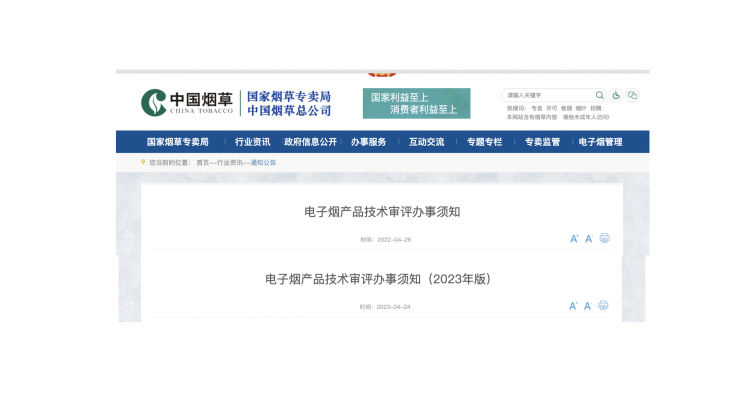Print the 2022-04-26 article
The width and height of the screenshot is (750, 414).
[x=605, y=238]
